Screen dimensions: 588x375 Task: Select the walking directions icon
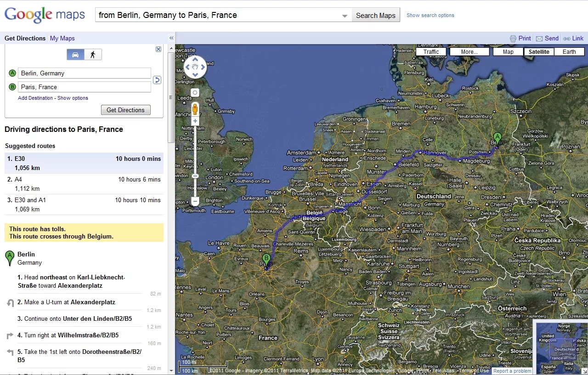tap(93, 55)
